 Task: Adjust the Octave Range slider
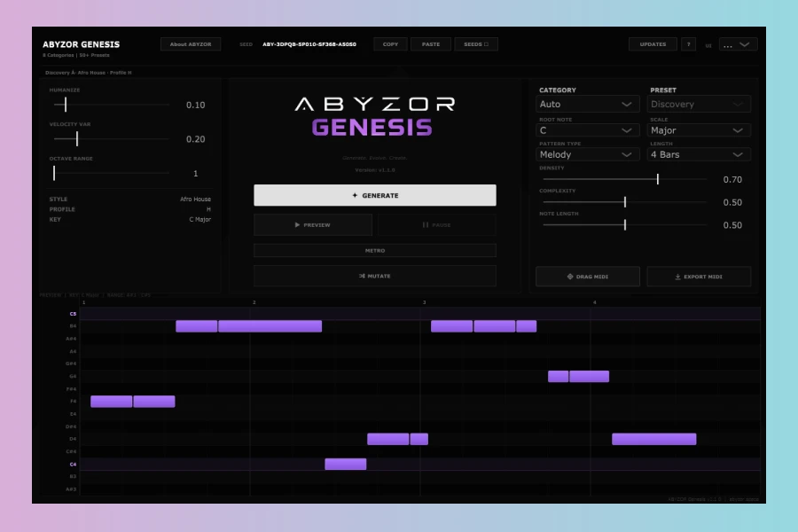(x=112, y=173)
